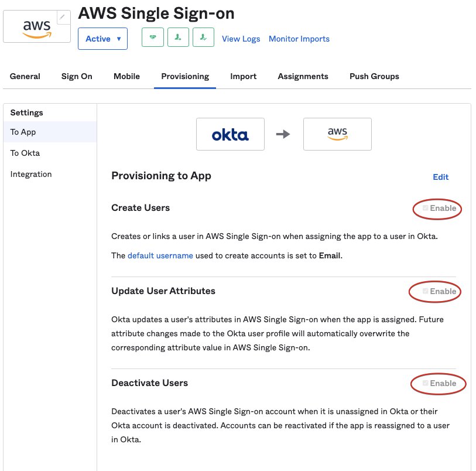Image resolution: width=476 pixels, height=471 pixels.
Task: Open the Push Groups tab
Action: (x=374, y=76)
